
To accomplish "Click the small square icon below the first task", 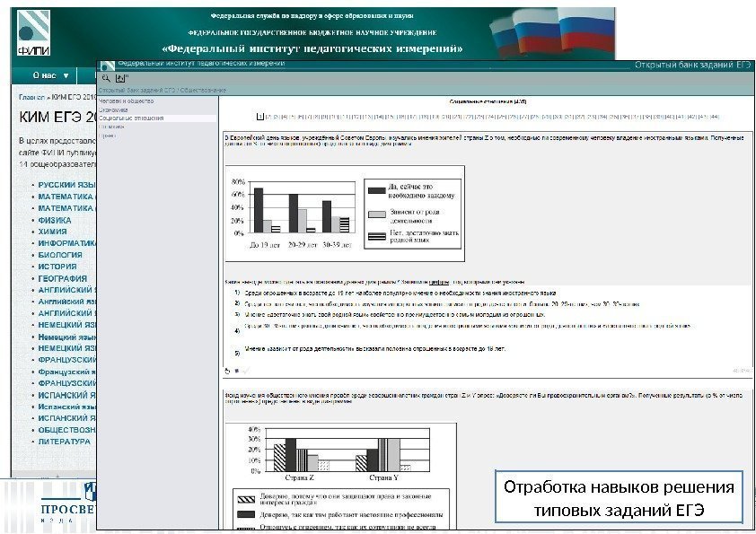I will pyautogui.click(x=236, y=371).
